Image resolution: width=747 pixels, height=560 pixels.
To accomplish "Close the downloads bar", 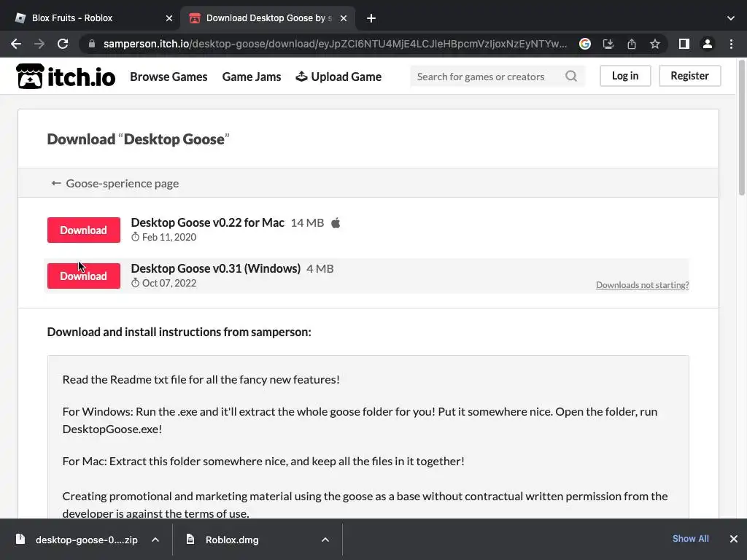I will [x=734, y=539].
